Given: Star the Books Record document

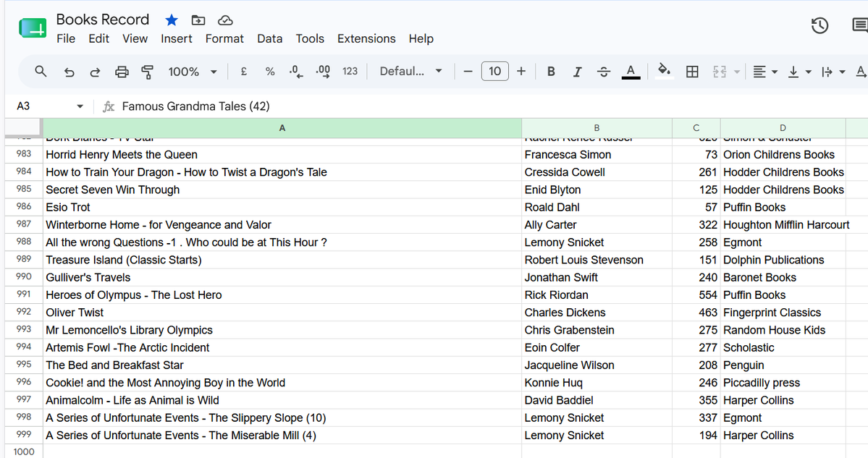Looking at the screenshot, I should point(172,20).
